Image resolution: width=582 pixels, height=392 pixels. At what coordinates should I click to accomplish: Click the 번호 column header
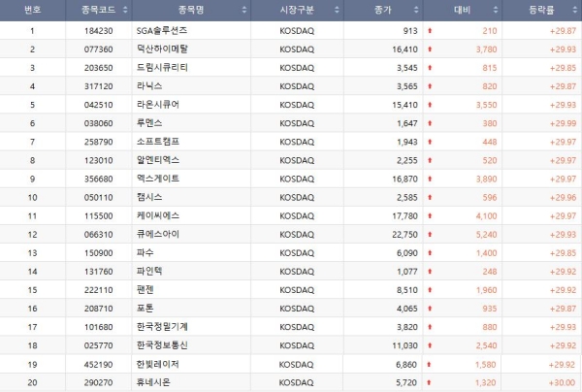33,10
